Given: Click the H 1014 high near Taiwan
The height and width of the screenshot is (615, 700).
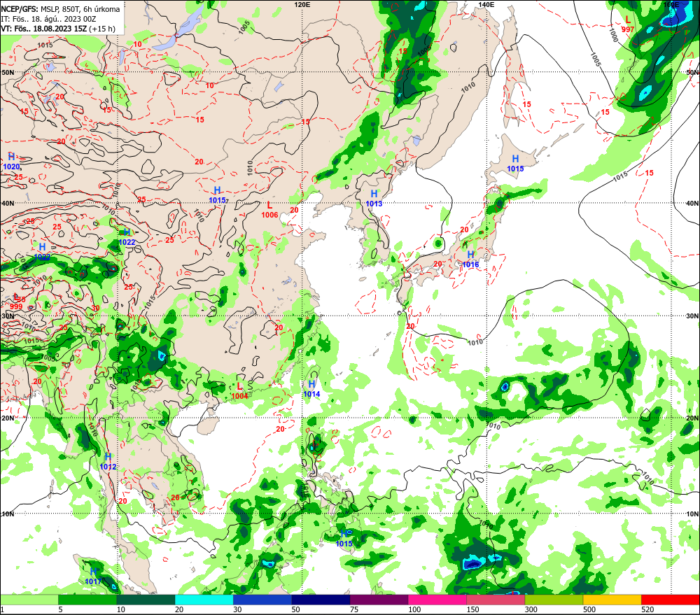Looking at the screenshot, I should tap(311, 389).
